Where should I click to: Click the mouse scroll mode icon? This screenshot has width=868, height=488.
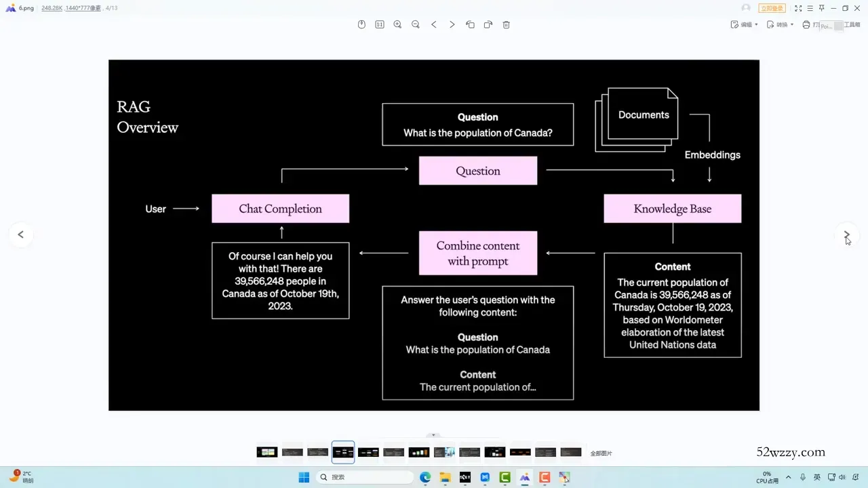[x=361, y=24]
